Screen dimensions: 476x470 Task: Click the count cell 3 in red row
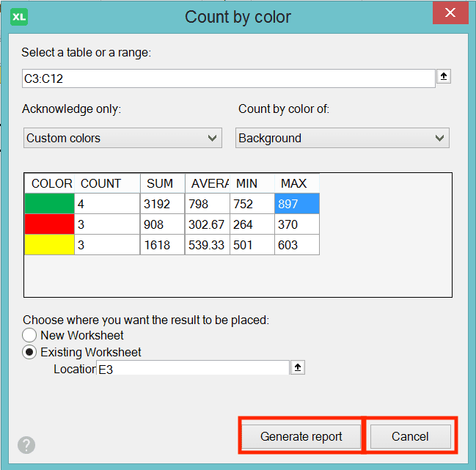pyautogui.click(x=107, y=224)
